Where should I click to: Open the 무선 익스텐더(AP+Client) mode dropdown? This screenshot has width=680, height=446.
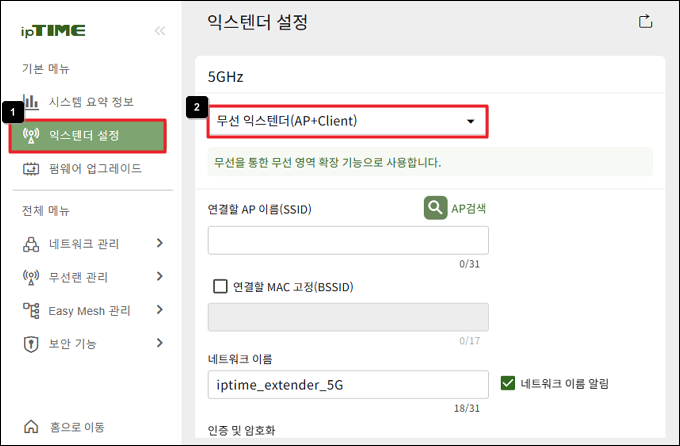348,121
